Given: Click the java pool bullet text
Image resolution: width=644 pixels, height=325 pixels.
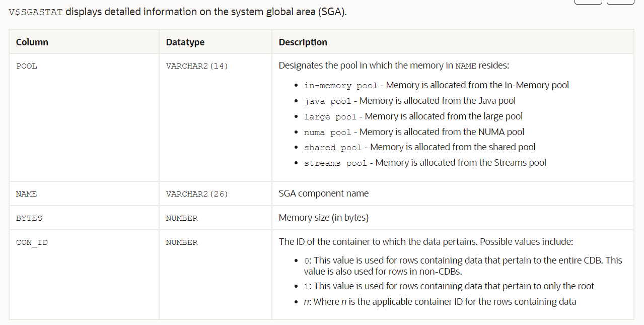Looking at the screenshot, I should (x=327, y=101).
